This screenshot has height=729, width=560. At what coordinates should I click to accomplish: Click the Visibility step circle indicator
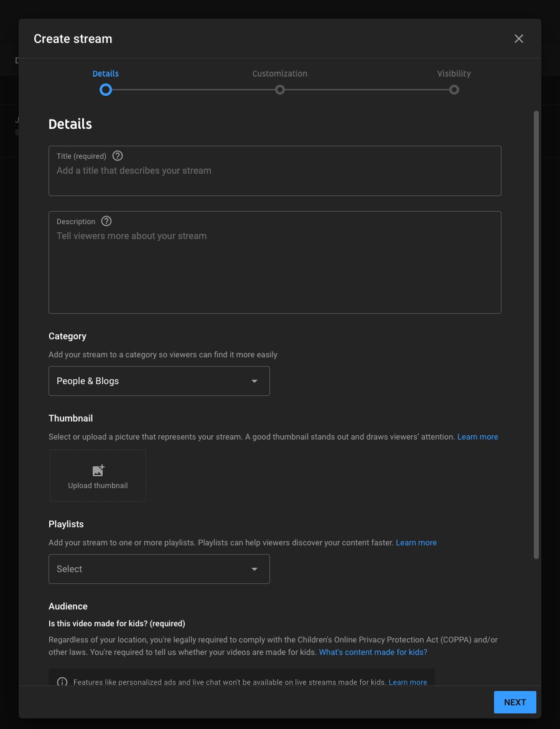click(x=454, y=90)
